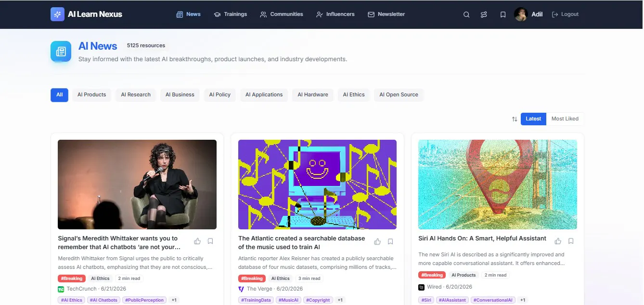Filter by AI Research

(136, 95)
